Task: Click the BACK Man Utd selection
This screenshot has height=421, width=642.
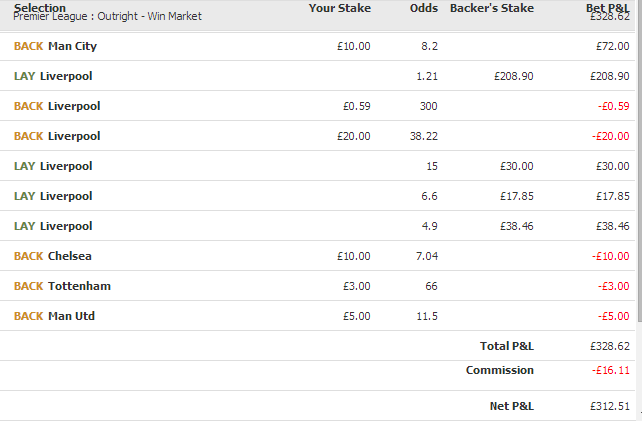Action: (x=317, y=316)
